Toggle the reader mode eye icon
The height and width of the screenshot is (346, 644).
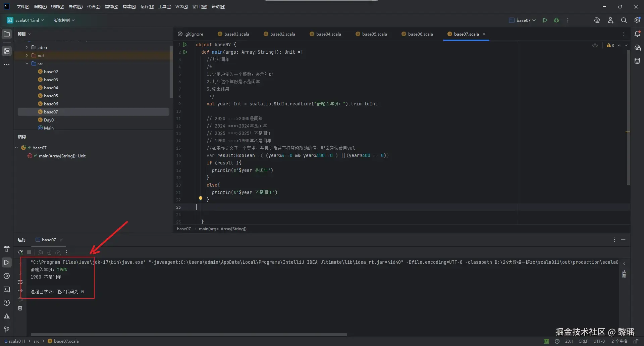click(x=595, y=45)
